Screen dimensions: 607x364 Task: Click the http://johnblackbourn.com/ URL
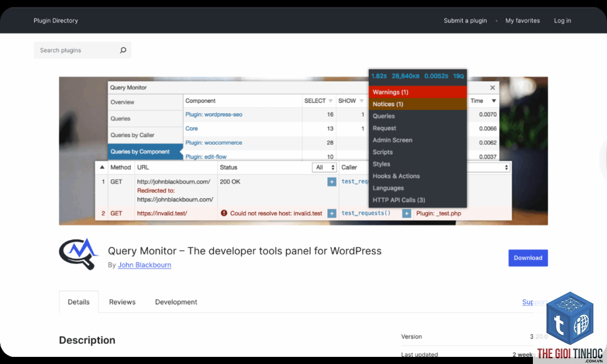pos(174,181)
